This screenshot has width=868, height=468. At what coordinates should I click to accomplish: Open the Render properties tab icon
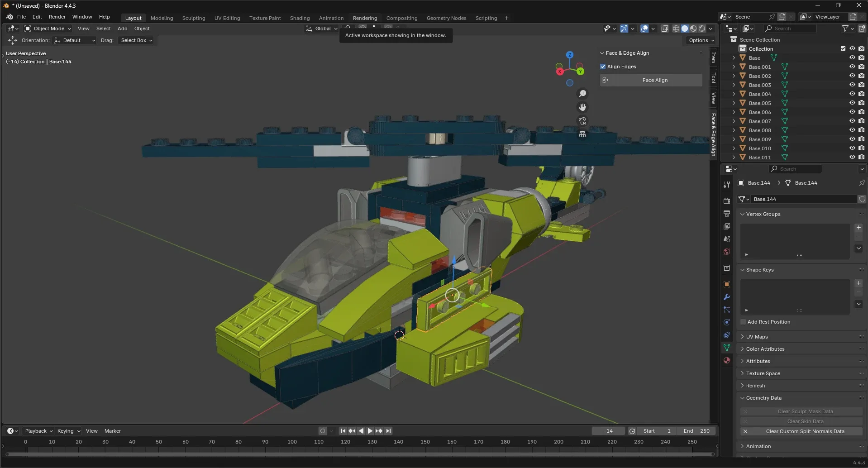727,201
